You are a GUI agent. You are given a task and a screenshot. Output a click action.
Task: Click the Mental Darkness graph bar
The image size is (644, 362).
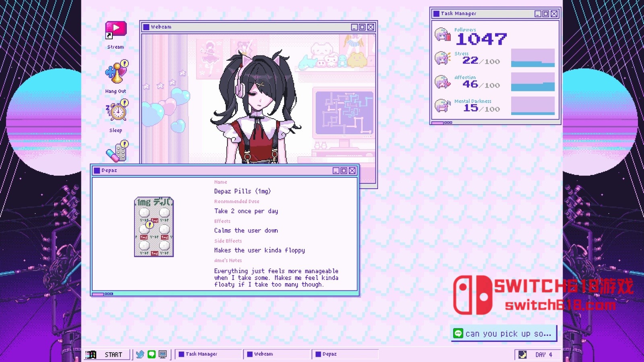(x=533, y=106)
